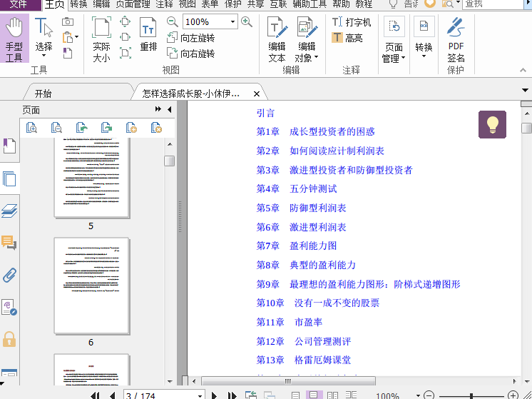The height and width of the screenshot is (399, 532).
Task: Open the Start (开始) document tab
Action: click(x=44, y=94)
